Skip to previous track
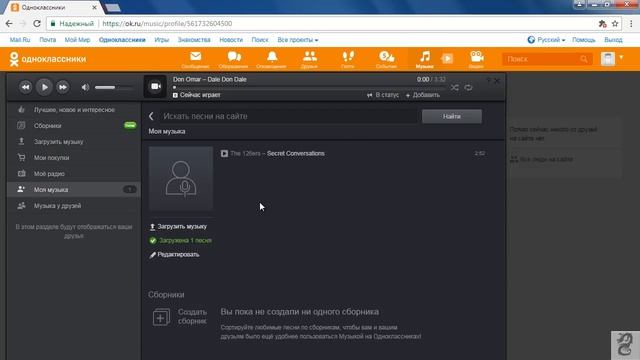 click(25, 87)
